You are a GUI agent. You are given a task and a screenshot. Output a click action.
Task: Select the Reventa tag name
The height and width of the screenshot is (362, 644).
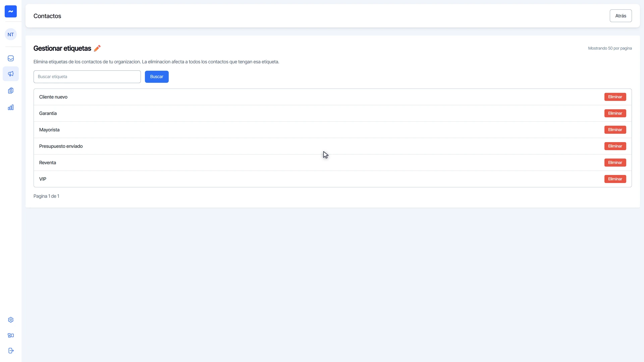48,163
